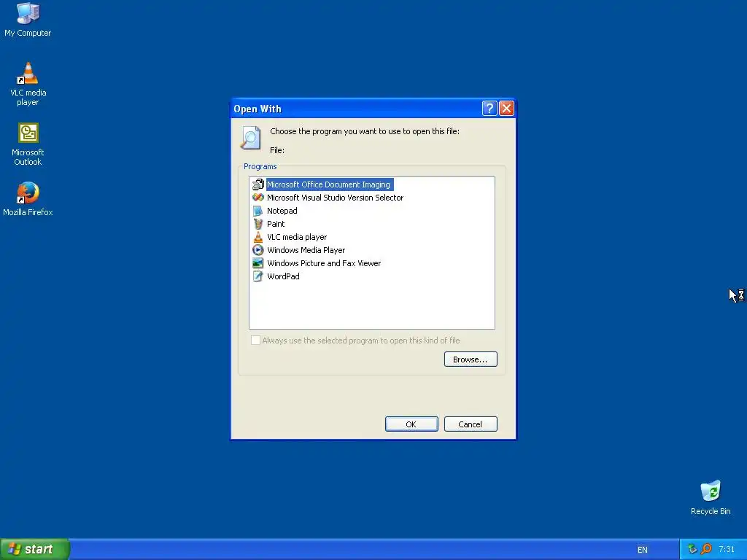Pick Windows Picture and Fax Viewer label

324,263
